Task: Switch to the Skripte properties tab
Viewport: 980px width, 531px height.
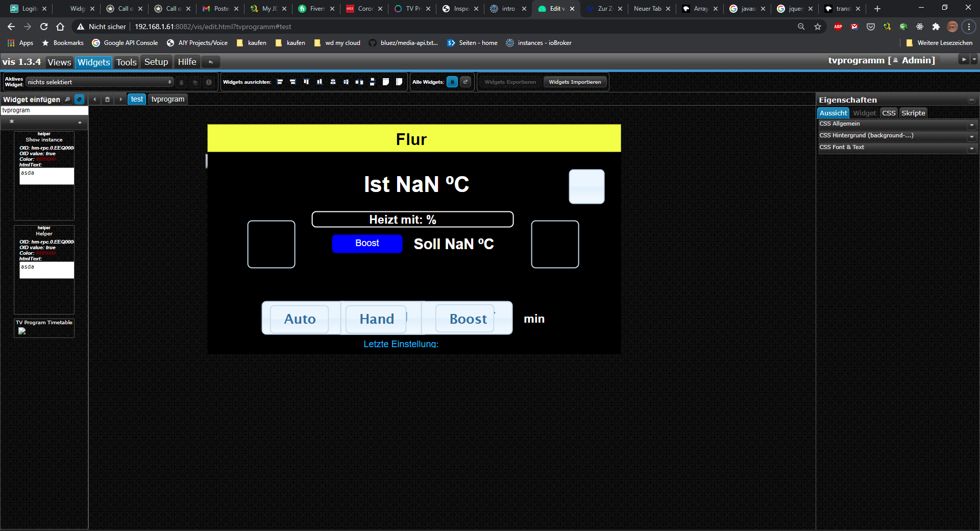Action: (x=913, y=113)
